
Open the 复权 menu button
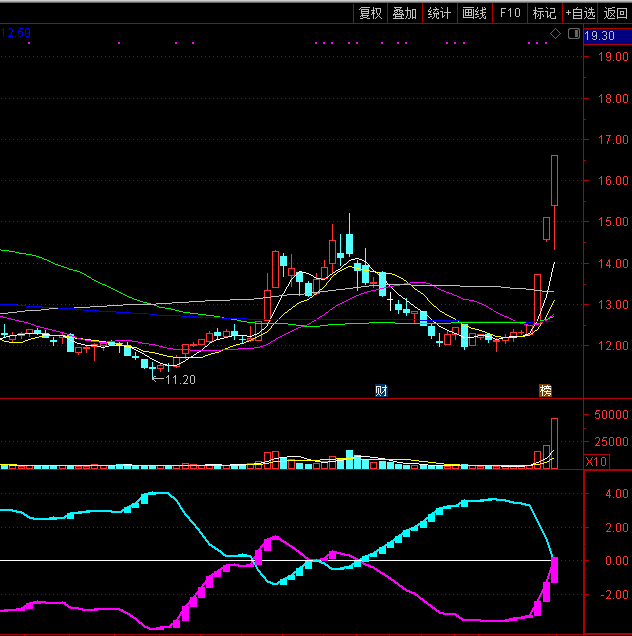(x=370, y=13)
